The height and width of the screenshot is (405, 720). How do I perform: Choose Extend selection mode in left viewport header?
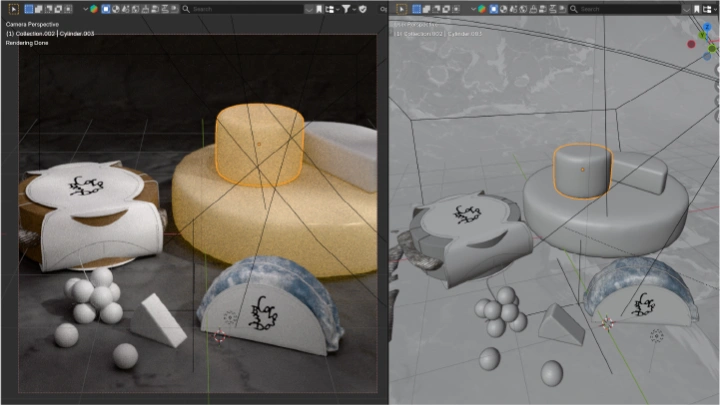[40, 9]
